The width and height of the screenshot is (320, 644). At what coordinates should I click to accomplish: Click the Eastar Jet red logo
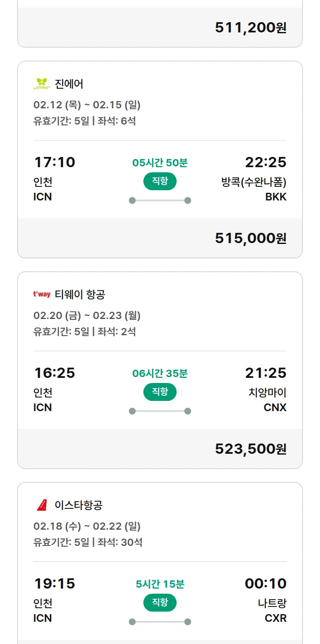point(42,505)
